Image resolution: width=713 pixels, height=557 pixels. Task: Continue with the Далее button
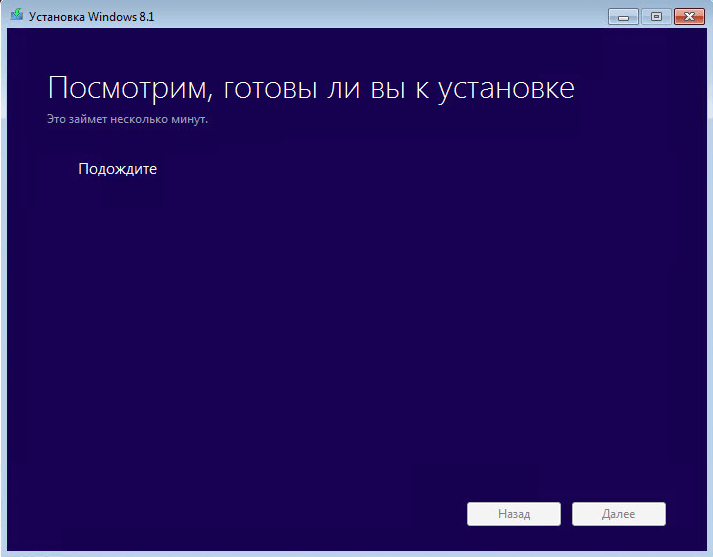click(x=618, y=514)
